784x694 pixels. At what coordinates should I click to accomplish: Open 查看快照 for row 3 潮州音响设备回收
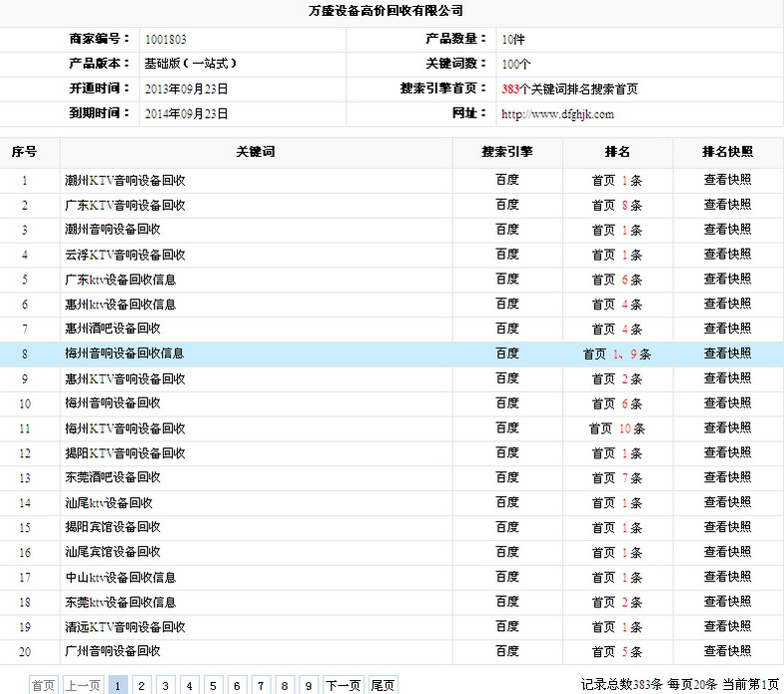(x=727, y=230)
